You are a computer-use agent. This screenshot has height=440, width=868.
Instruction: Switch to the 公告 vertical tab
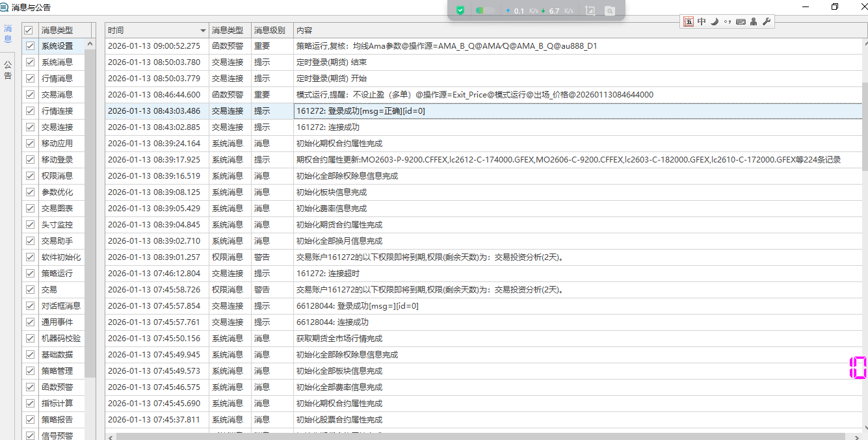pos(8,70)
